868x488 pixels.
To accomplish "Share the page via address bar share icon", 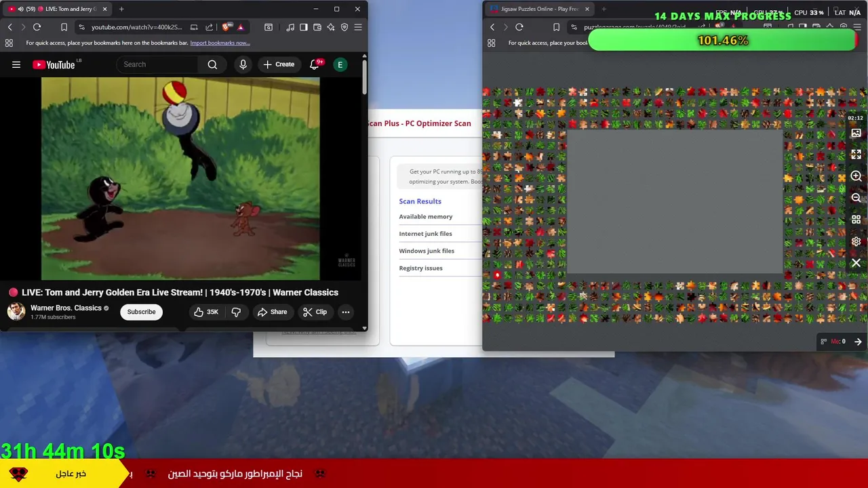I will pos(209,27).
